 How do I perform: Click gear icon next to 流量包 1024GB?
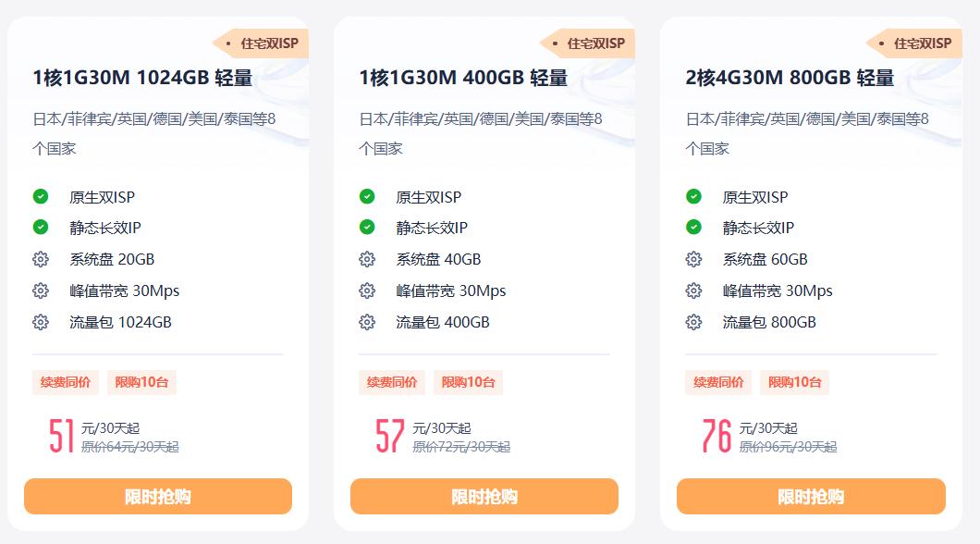(x=41, y=322)
